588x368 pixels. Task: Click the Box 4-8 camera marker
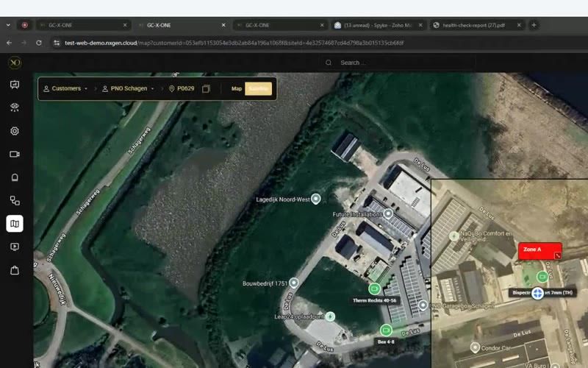[x=386, y=330]
